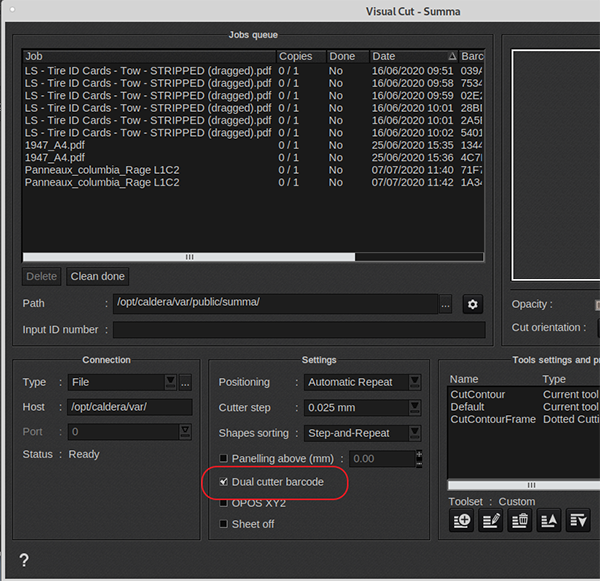Click the jobs queue horizontal scrollbar
600x581 pixels.
(188, 257)
